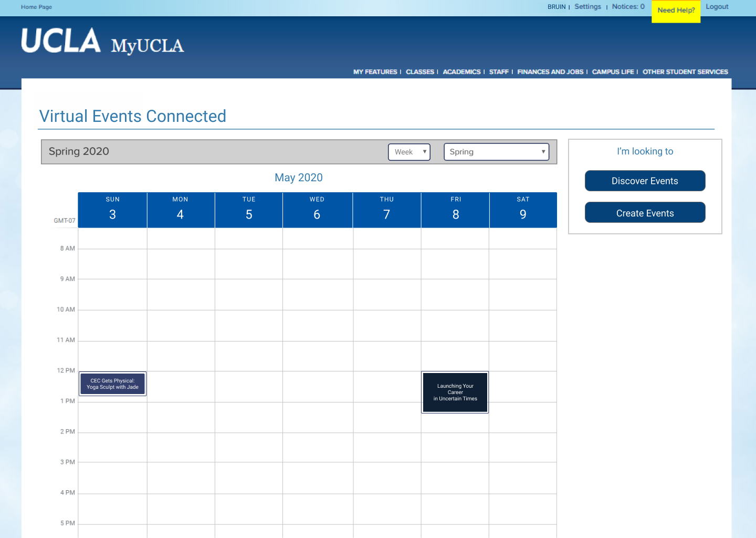
Task: Click the 1 PM time label
Action: coord(68,401)
